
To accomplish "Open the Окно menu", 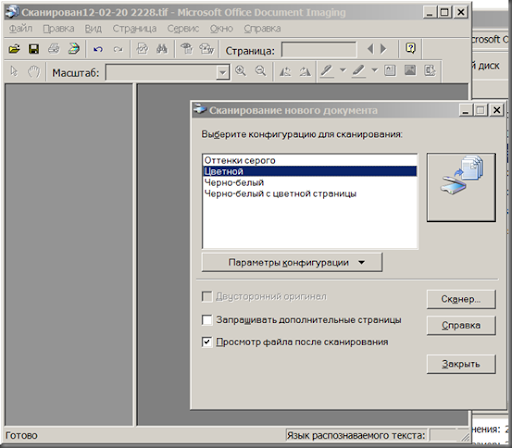I will point(221,29).
